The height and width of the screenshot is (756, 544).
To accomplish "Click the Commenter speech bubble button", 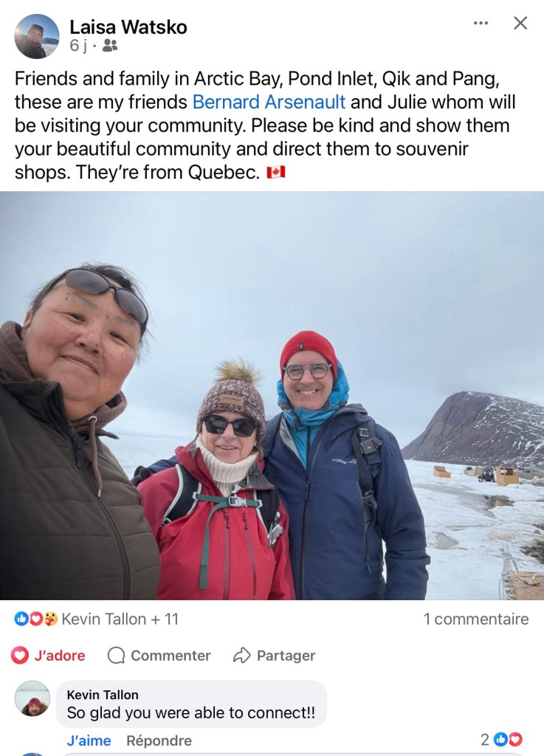I will [159, 656].
